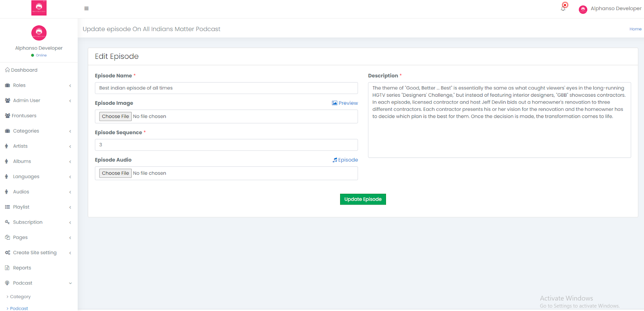644x311 pixels.
Task: Collapse the Podcast menu chevron
Action: (70, 283)
